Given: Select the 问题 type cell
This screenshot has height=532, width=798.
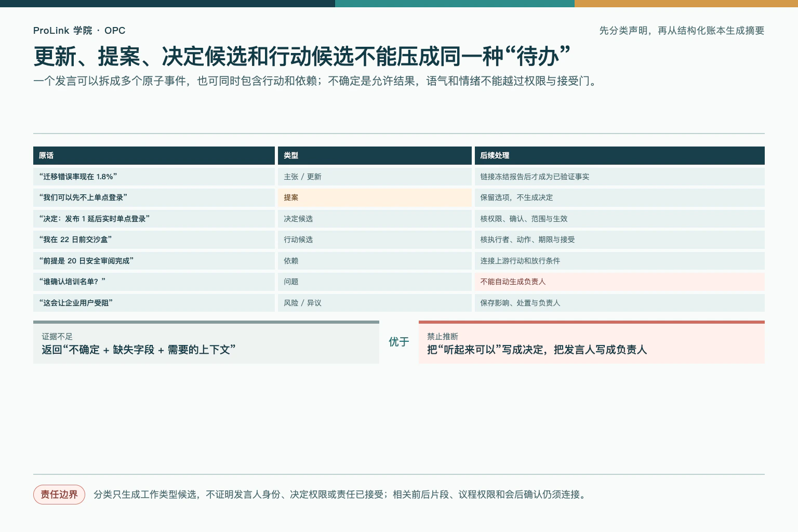Looking at the screenshot, I should [375, 282].
